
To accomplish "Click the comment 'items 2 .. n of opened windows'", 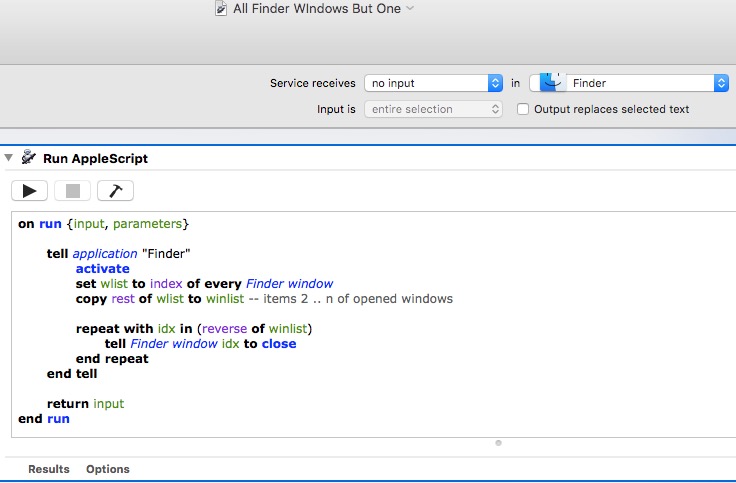I will pyautogui.click(x=358, y=299).
